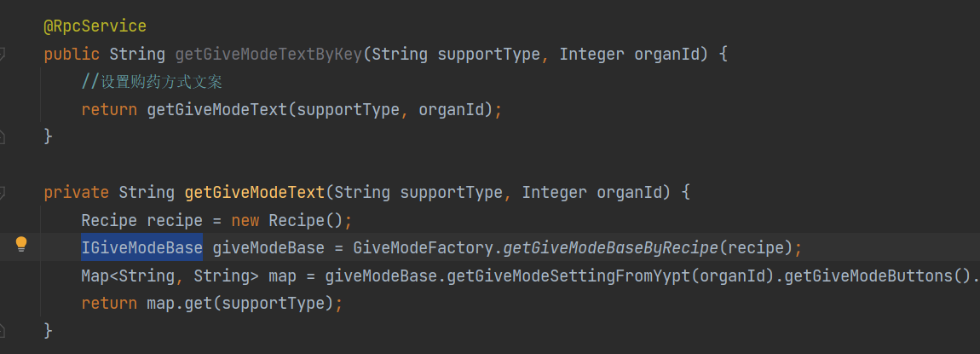Click the GiveModeFactory class reference
The image size is (980, 354).
click(424, 247)
